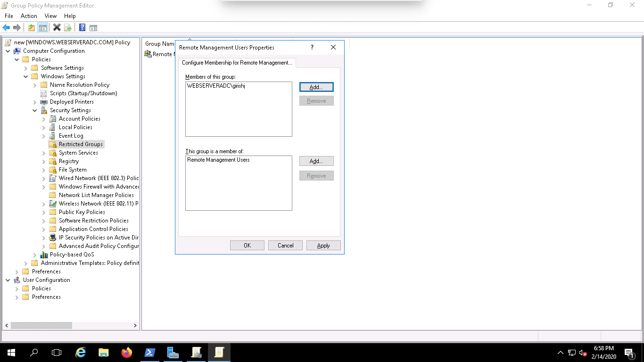
Task: Click the Group Name column header
Action: [x=160, y=44]
